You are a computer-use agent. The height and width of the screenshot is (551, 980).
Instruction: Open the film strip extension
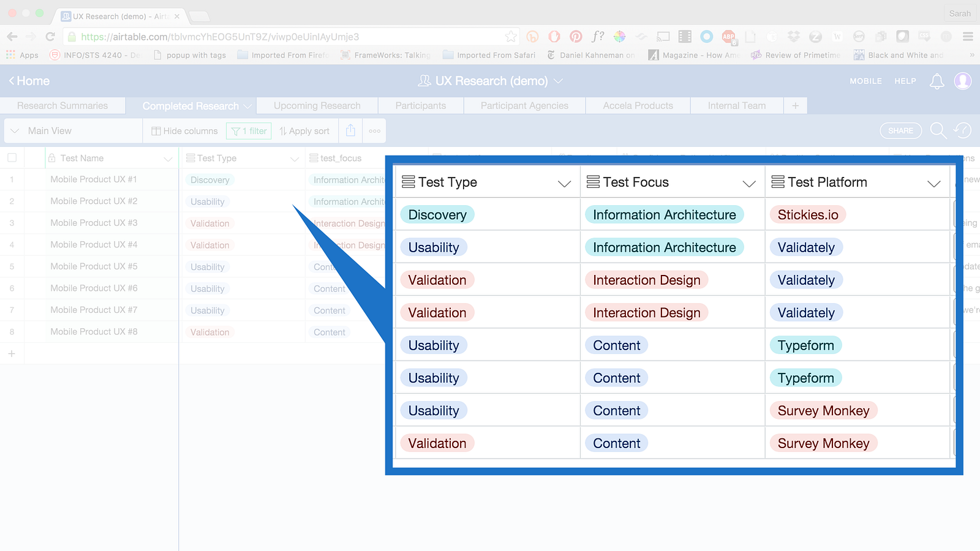pyautogui.click(x=685, y=37)
